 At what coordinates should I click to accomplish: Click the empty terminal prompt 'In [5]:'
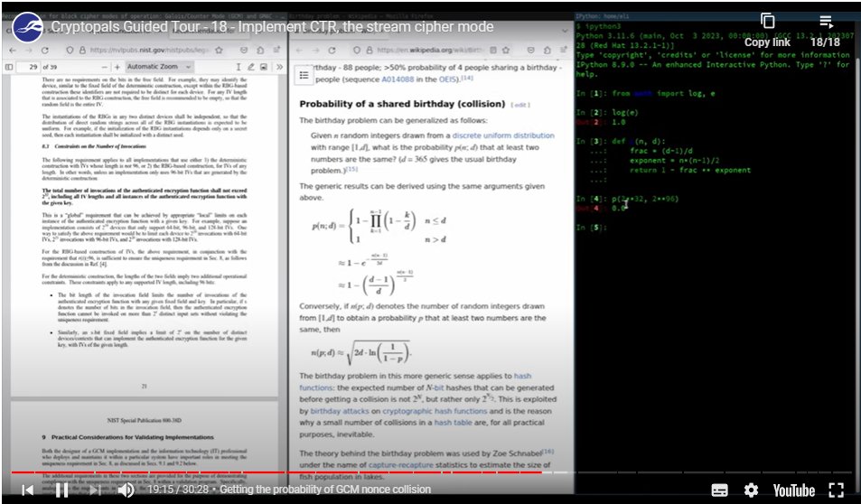592,228
